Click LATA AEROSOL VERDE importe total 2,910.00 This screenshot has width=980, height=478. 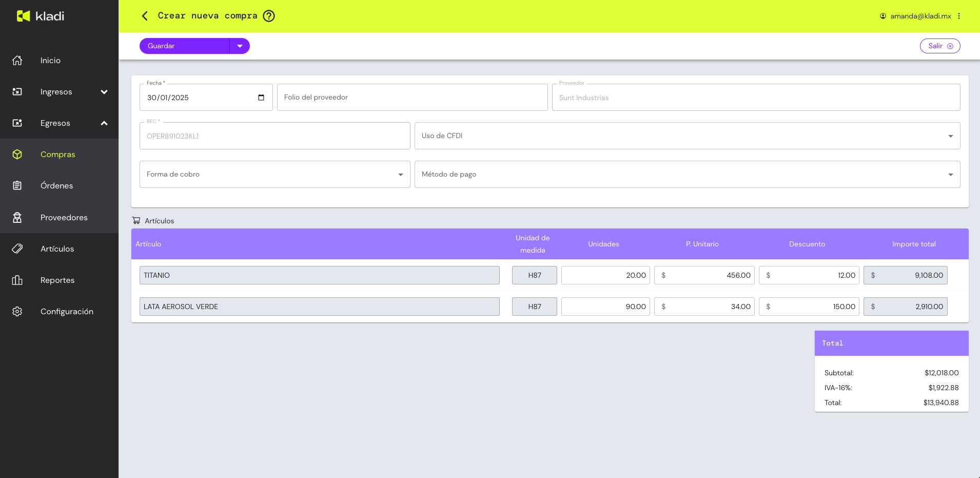pyautogui.click(x=905, y=307)
